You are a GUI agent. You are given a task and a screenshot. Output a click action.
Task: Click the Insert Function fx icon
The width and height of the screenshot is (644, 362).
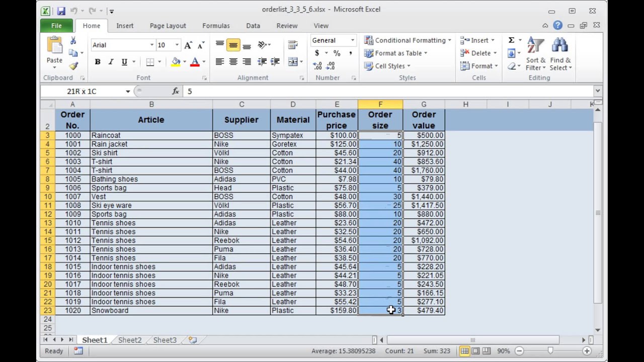coord(176,91)
